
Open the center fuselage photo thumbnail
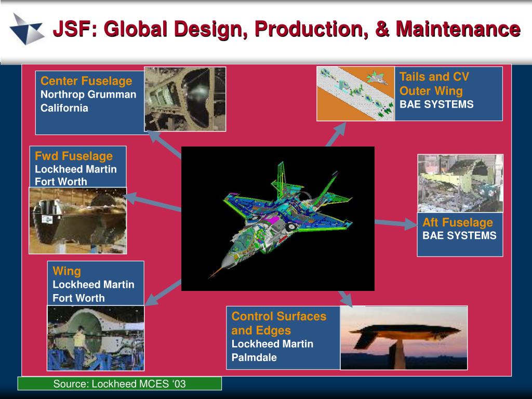(x=185, y=99)
